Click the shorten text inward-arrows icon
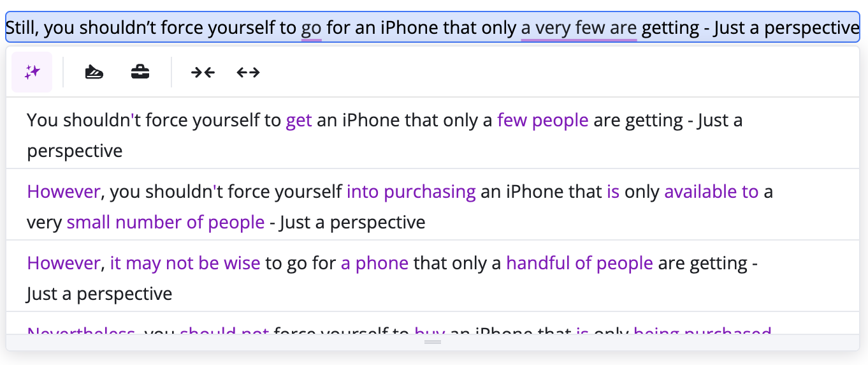Viewport: 868px width, 365px height. click(203, 73)
